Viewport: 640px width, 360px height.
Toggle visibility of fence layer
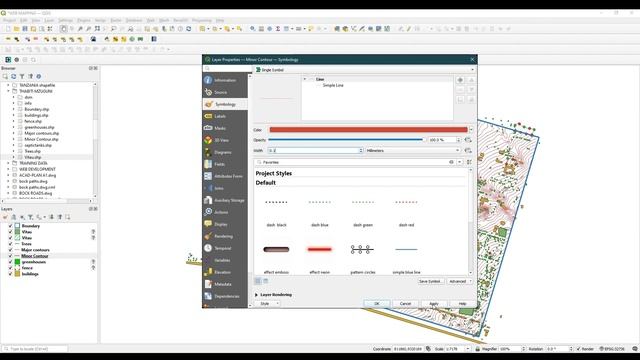[x=10, y=268]
